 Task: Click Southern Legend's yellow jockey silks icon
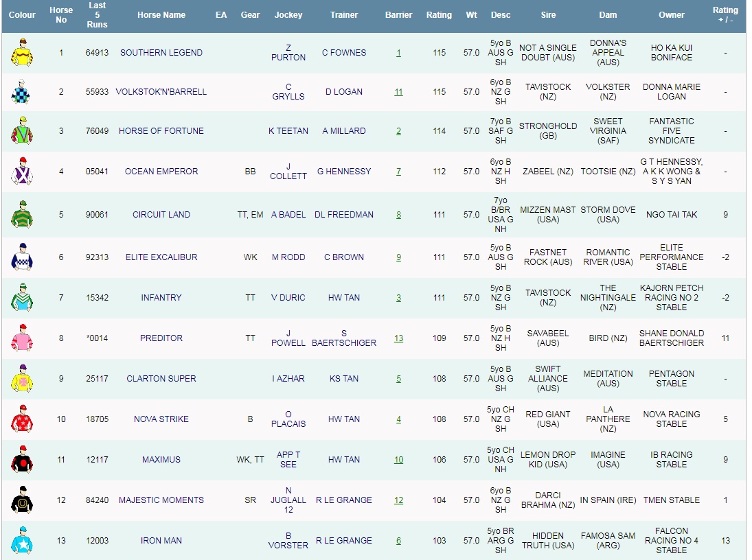(22, 53)
